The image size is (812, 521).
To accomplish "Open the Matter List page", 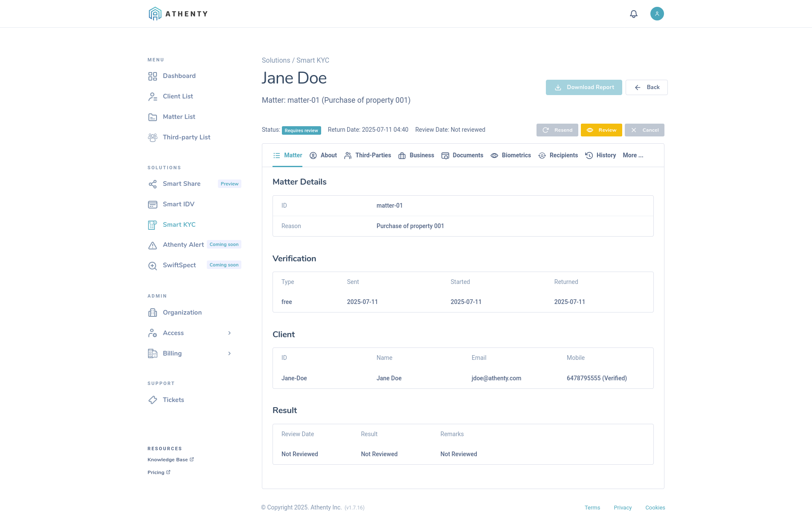I will point(179,117).
